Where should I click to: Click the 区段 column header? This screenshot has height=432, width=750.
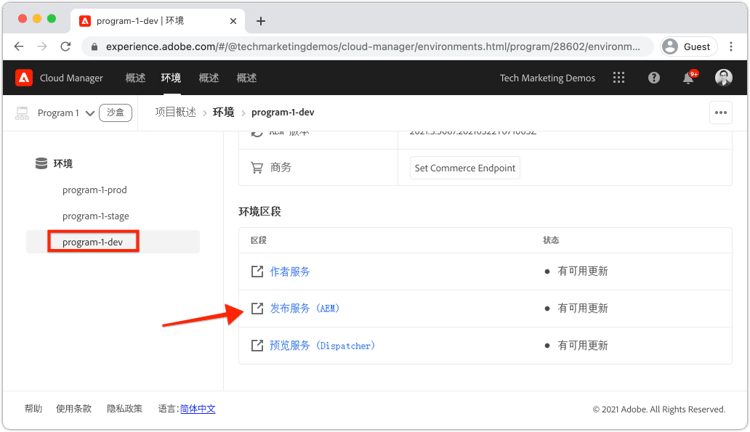(259, 240)
